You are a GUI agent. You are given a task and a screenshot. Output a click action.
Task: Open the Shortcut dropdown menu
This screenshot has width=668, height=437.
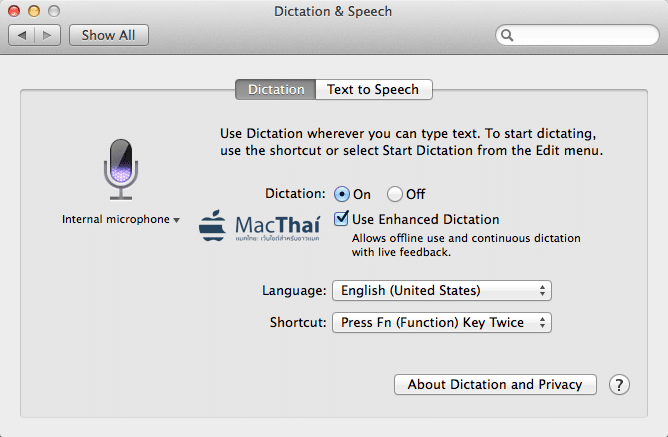pyautogui.click(x=442, y=322)
